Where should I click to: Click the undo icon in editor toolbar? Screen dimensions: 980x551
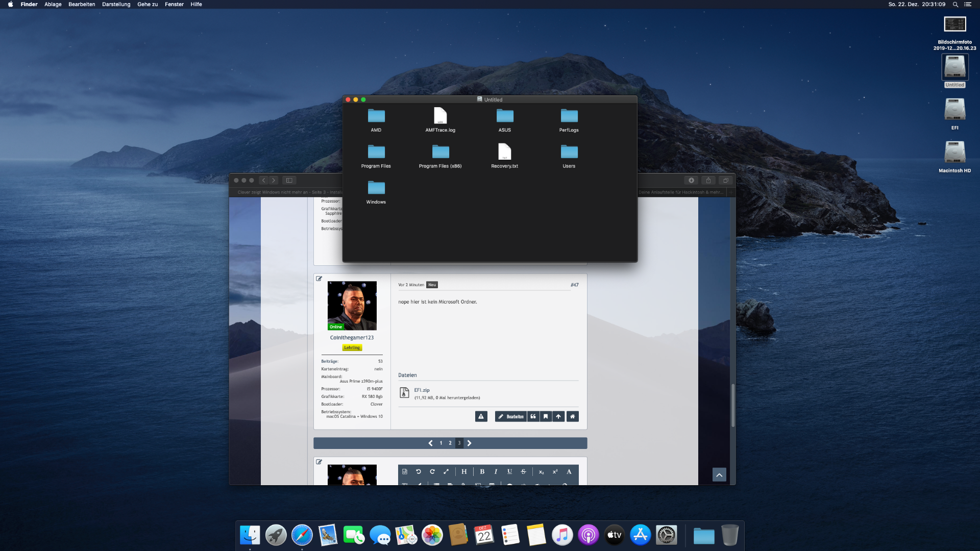pyautogui.click(x=419, y=472)
